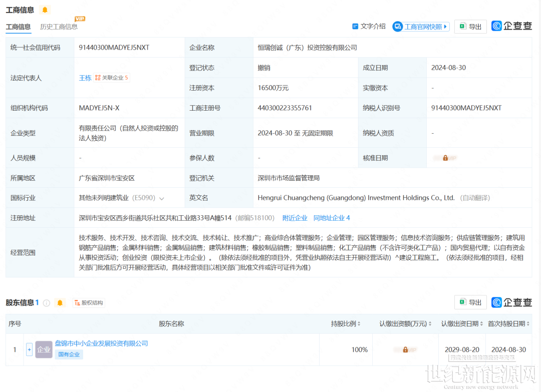The height and width of the screenshot is (392, 541).
Task: Click the shareholder's 持股比例 value 100%
Action: point(360,349)
